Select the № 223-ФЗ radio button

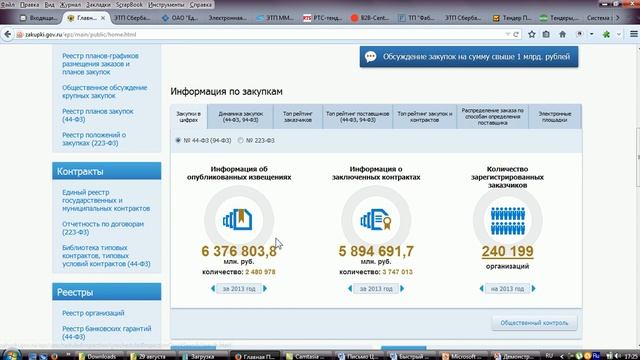(x=240, y=140)
